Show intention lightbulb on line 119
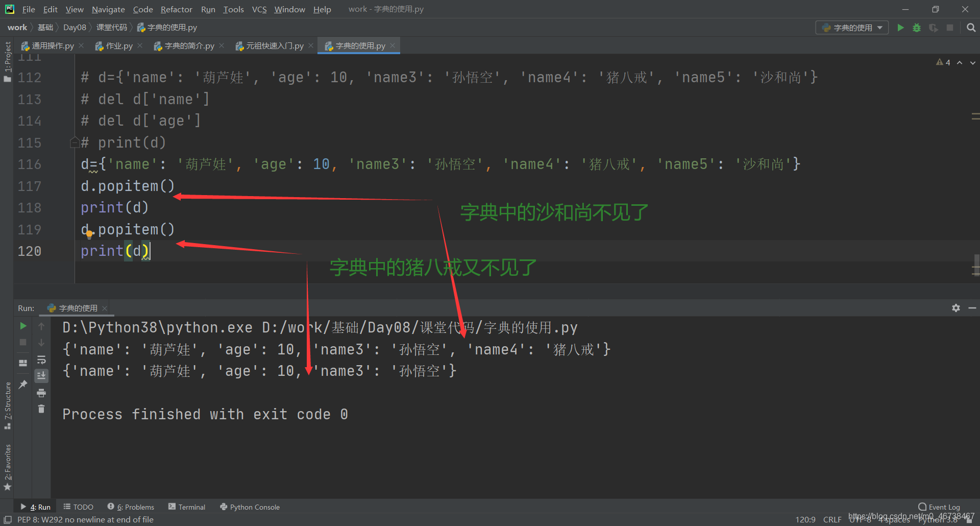The image size is (980, 526). [89, 234]
